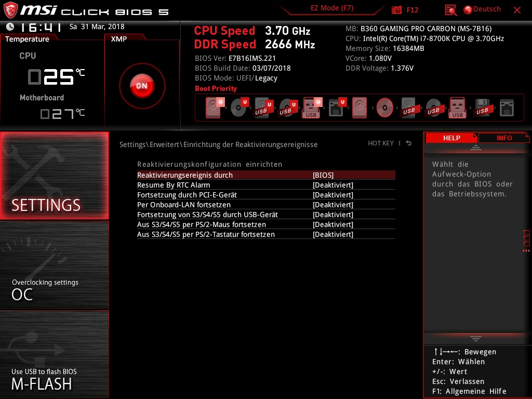
Task: Select the UEFI USB CD/DVD boot icon
Action: click(x=288, y=108)
